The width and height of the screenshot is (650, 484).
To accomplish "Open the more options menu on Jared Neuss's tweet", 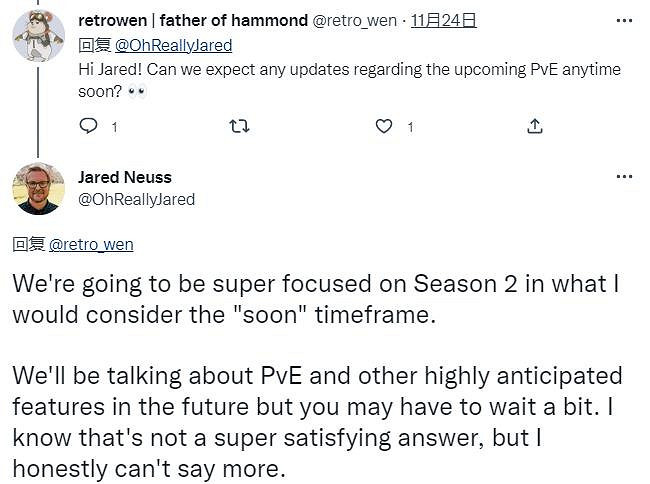I will pos(624,177).
